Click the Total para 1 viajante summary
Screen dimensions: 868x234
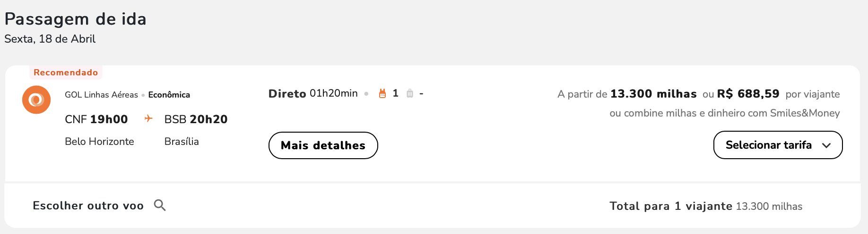tap(706, 206)
